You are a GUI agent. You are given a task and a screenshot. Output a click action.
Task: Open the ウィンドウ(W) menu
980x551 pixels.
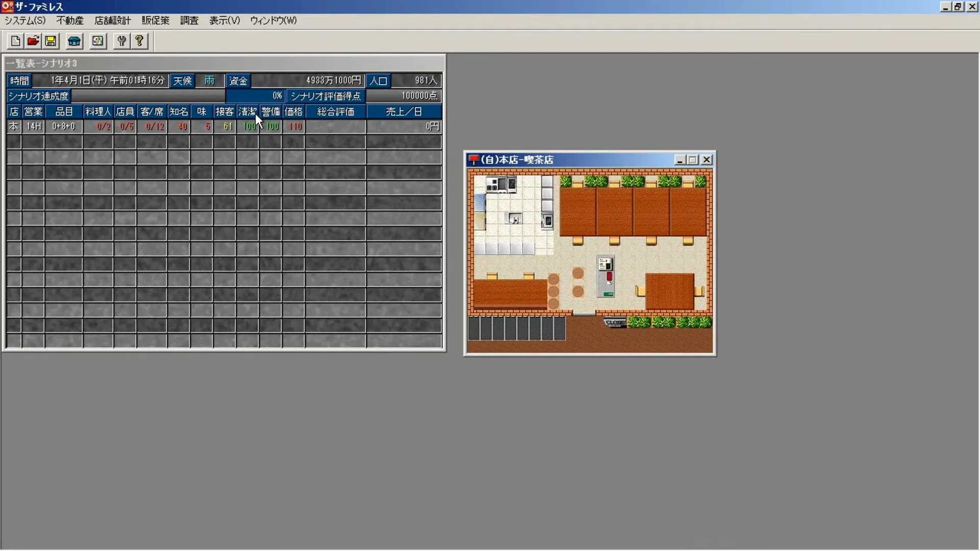coord(273,21)
